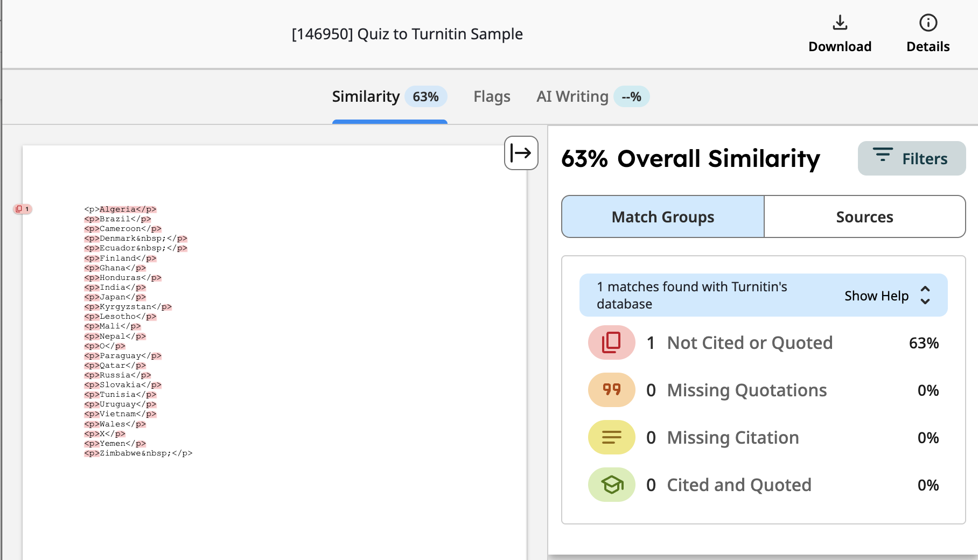
Task: Click the Slovakia line in document
Action: pyautogui.click(x=123, y=384)
